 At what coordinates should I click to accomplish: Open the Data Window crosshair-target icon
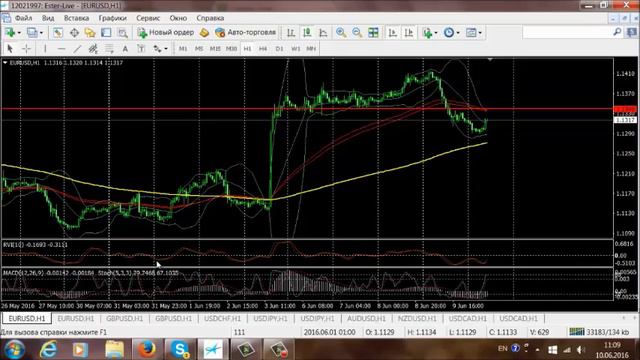pos(74,33)
